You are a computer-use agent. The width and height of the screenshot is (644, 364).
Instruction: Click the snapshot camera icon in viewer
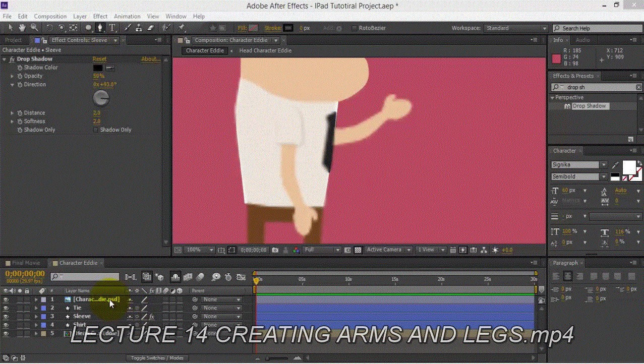[275, 250]
